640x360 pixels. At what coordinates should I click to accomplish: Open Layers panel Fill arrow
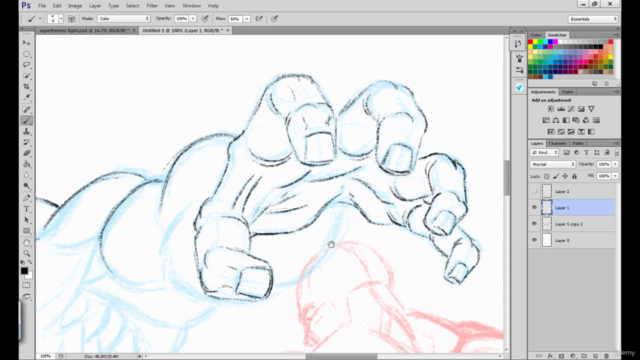(615, 176)
